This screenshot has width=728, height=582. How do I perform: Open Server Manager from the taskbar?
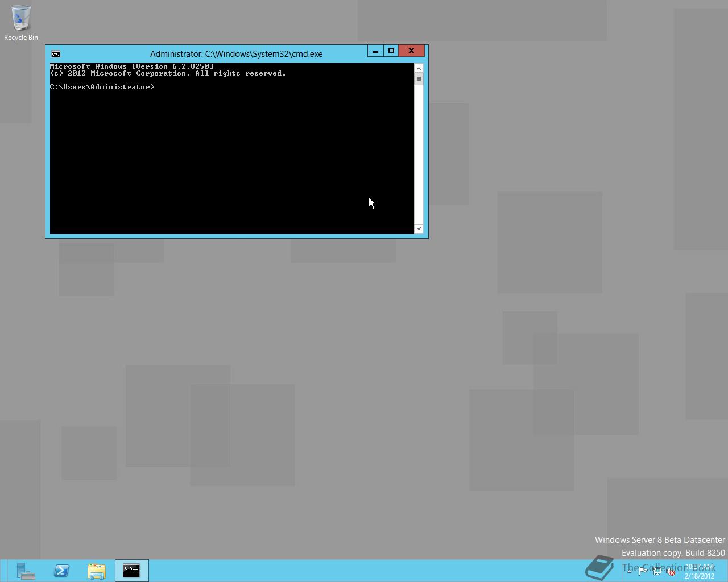26,571
